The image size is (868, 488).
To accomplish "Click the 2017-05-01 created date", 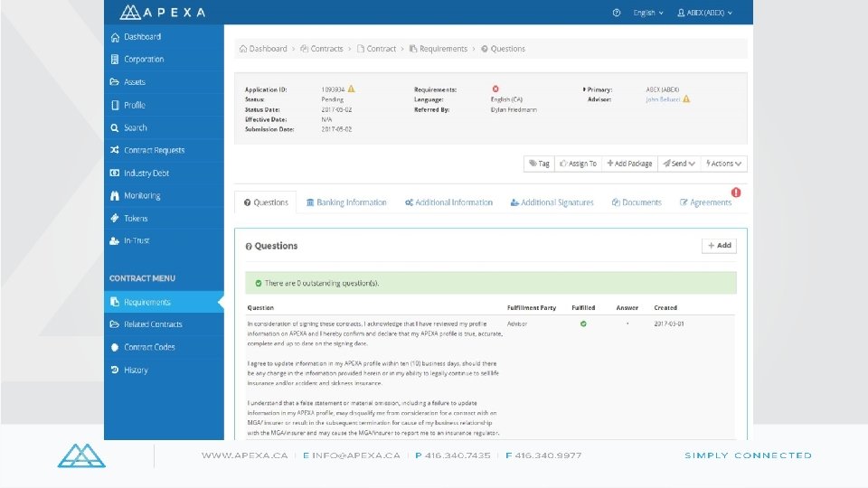I will [x=669, y=324].
